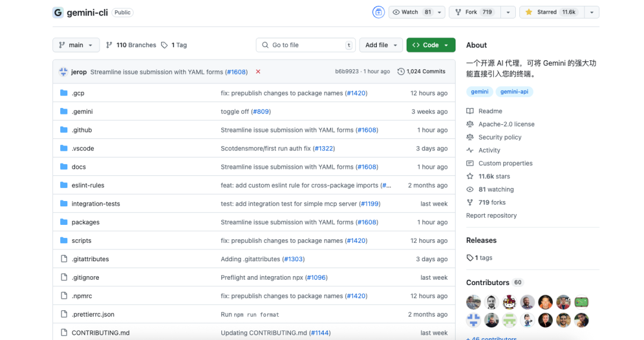Open the packages folder
Viewport: 644px width, 340px height.
(85, 222)
